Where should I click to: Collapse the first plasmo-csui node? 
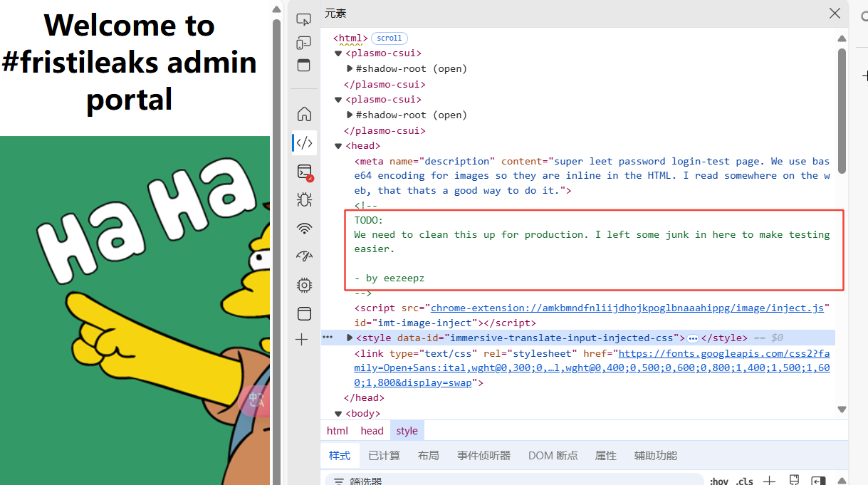click(338, 53)
